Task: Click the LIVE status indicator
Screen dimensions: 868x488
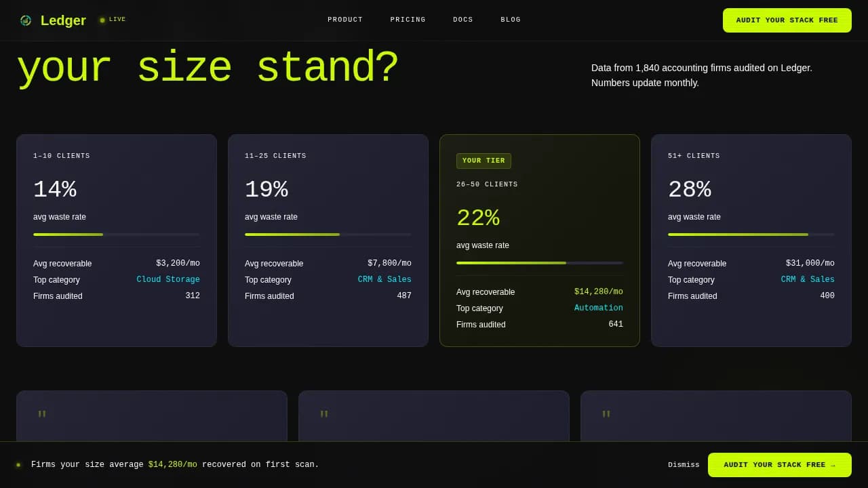Action: click(x=113, y=20)
